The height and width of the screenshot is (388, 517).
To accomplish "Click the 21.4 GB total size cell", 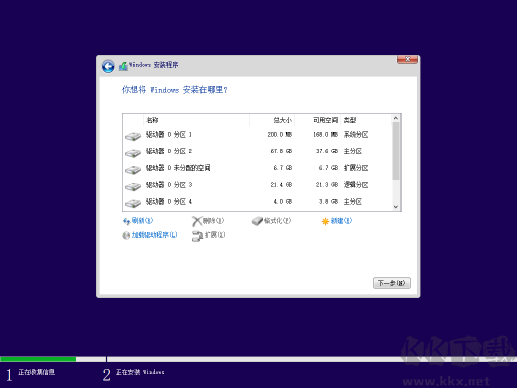I will 281,185.
